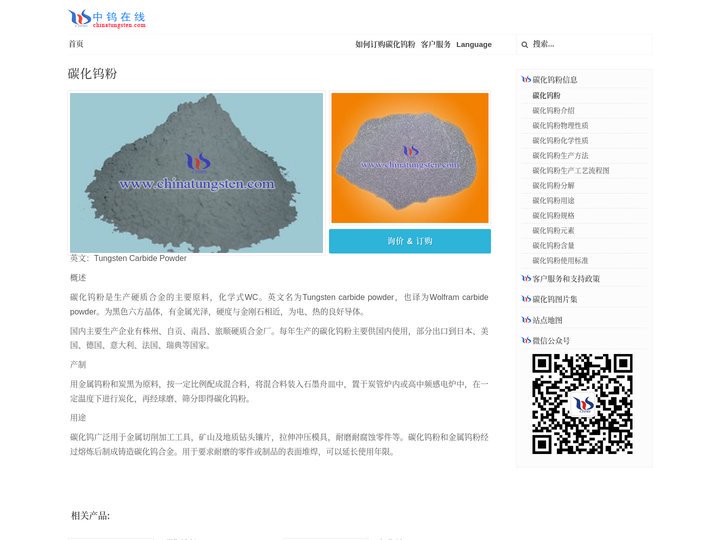Click the logo icon beside 微信公众号

click(526, 340)
